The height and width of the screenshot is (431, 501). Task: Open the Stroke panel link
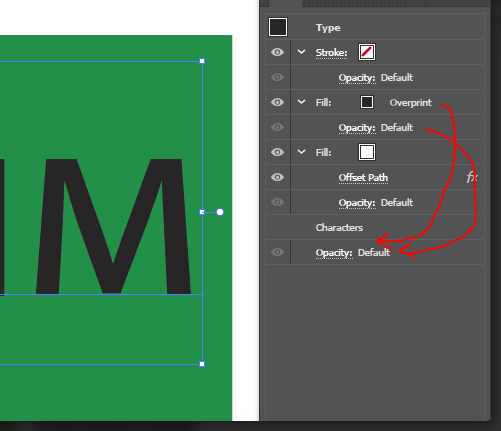click(331, 53)
